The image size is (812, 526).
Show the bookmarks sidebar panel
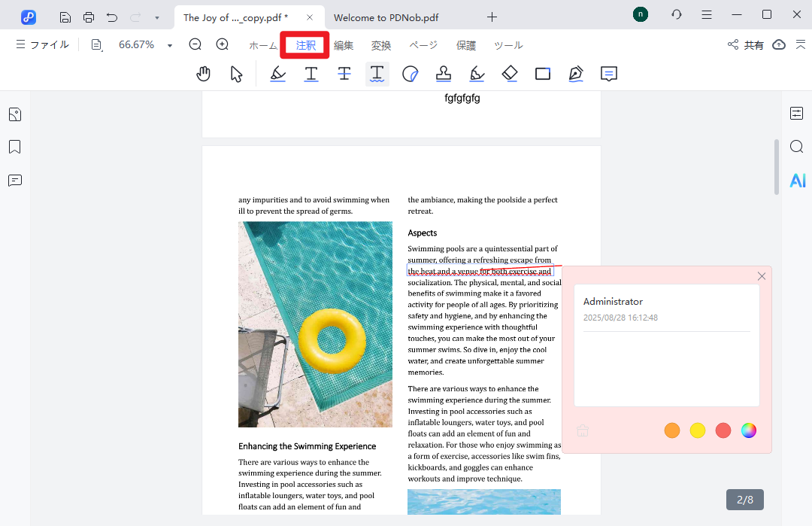[15, 147]
